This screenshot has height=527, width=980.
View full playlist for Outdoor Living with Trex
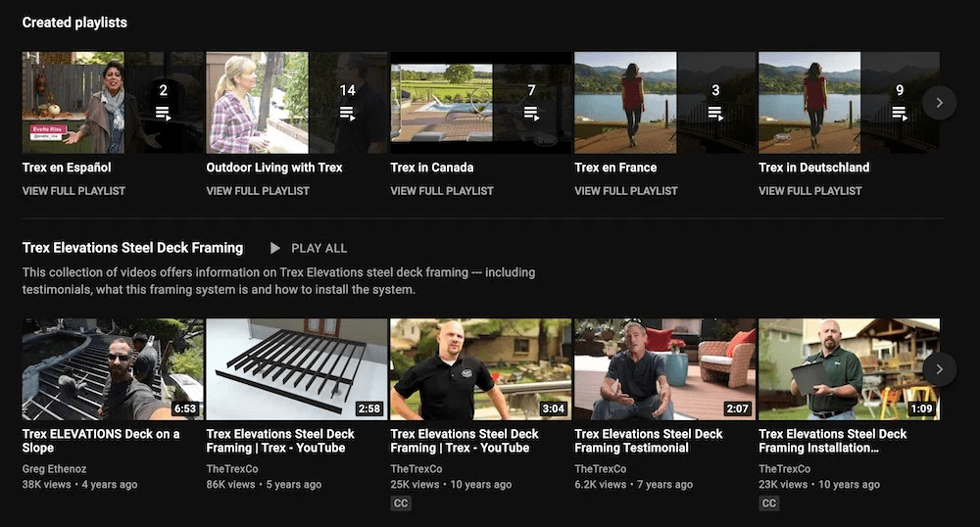(x=258, y=191)
